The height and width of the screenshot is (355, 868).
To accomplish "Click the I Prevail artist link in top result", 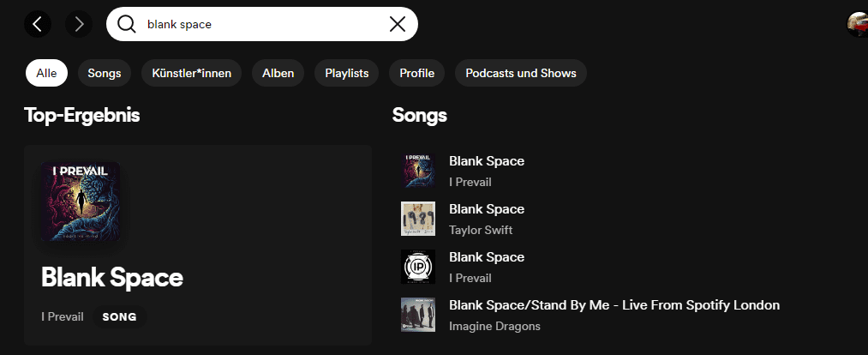I will point(63,316).
